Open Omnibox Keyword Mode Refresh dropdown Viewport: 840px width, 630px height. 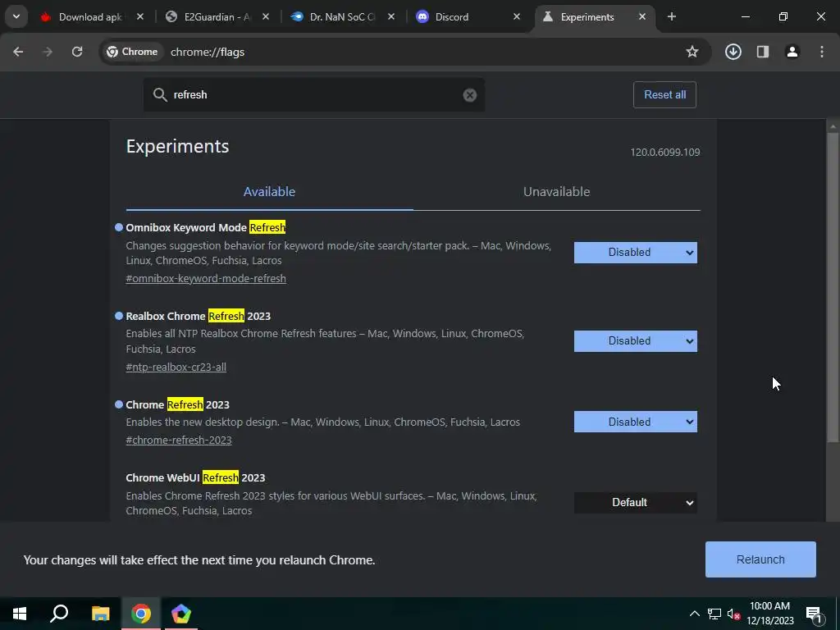tap(636, 253)
